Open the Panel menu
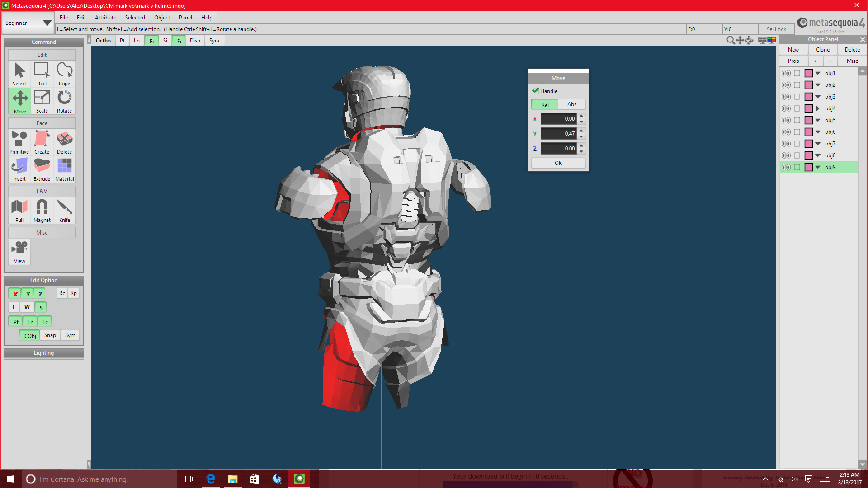This screenshot has width=868, height=488. coord(185,18)
